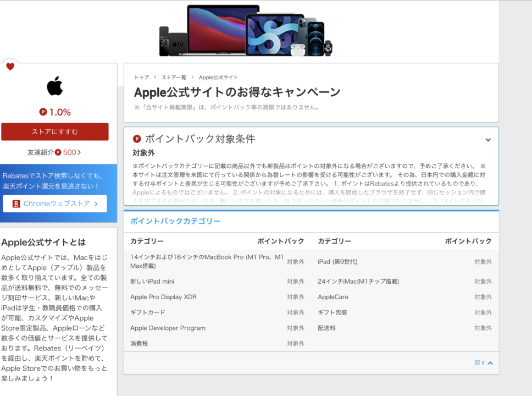Screen dimensions: 532x396
Task: Select the ポイントバックカテゴリー tab heading
Action: pos(175,221)
